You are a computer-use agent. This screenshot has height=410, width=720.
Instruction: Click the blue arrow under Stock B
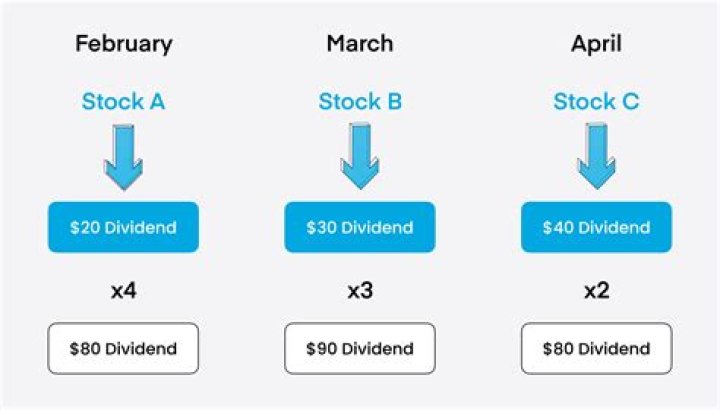(360, 156)
